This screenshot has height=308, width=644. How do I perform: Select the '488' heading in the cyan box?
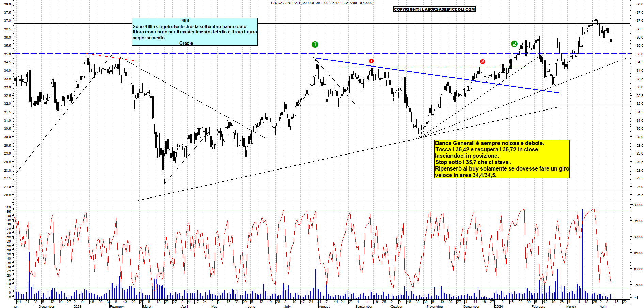185,21
